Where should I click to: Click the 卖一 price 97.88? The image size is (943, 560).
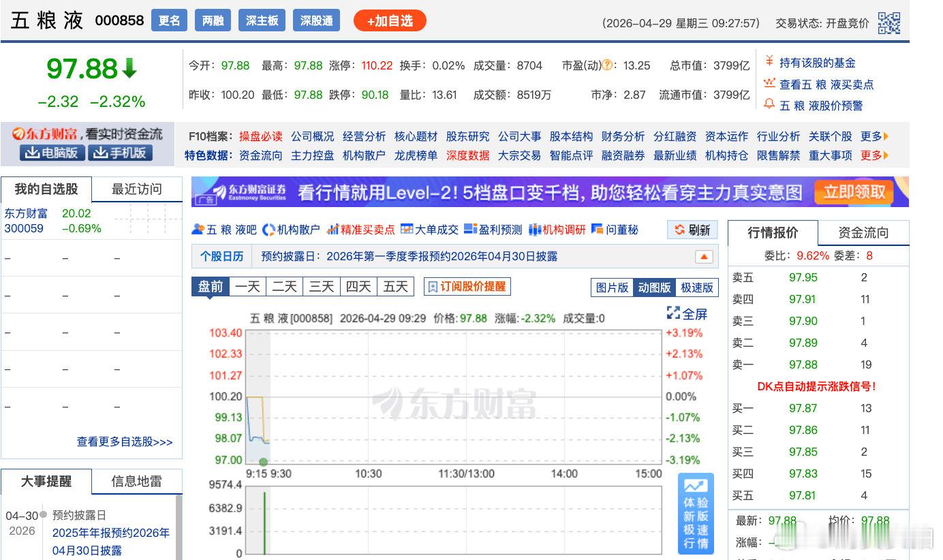[x=803, y=364]
